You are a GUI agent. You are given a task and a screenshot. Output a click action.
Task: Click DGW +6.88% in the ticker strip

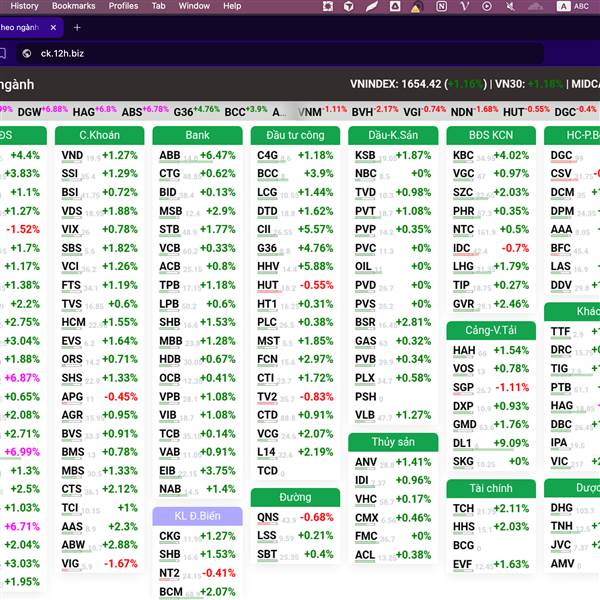[42, 111]
